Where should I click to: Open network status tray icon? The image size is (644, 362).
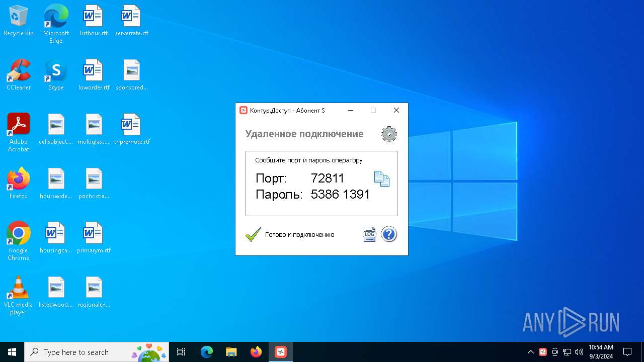(x=567, y=352)
